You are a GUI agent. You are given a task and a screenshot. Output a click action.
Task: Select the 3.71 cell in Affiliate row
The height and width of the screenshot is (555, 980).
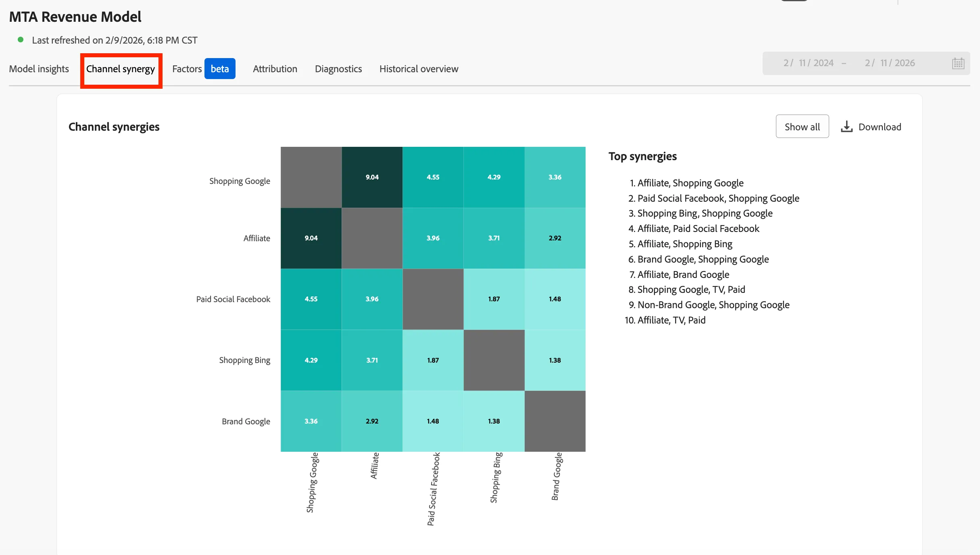(x=494, y=238)
